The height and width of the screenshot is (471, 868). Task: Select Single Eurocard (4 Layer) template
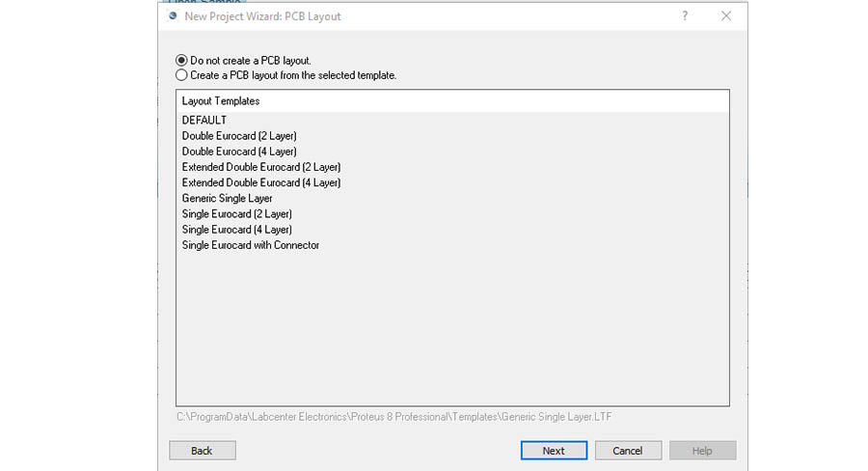[x=237, y=230]
